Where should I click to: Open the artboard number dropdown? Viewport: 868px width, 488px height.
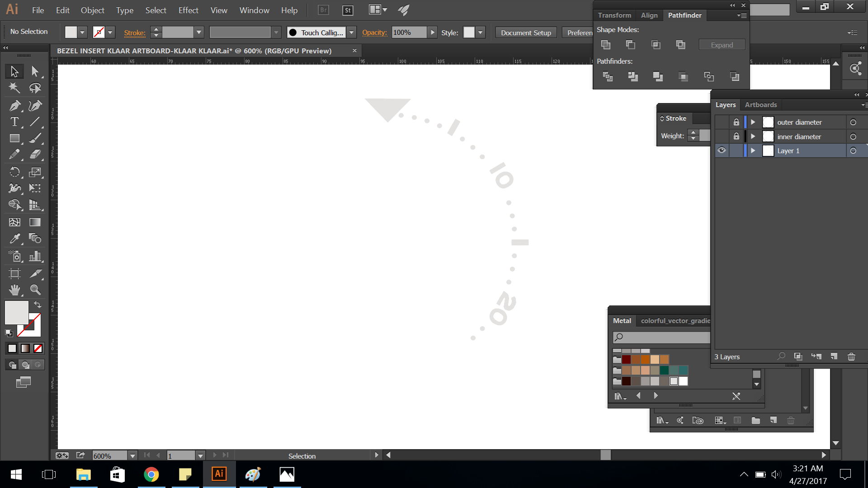click(200, 456)
